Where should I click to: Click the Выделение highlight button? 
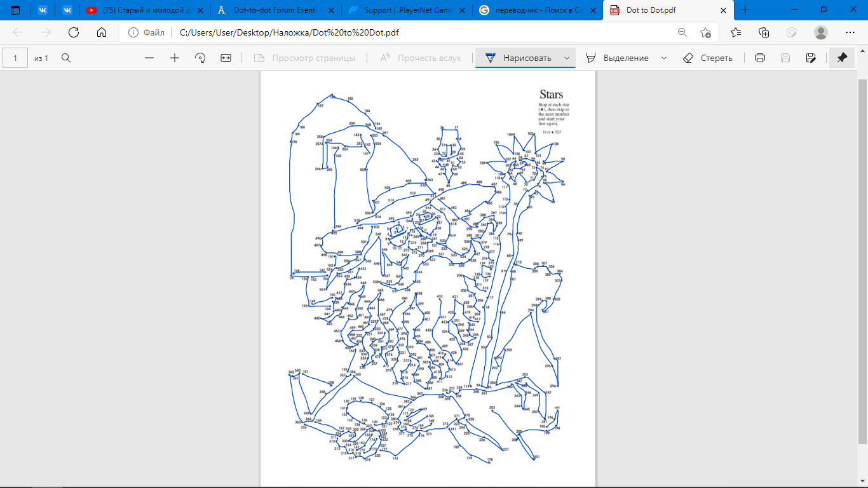(618, 58)
